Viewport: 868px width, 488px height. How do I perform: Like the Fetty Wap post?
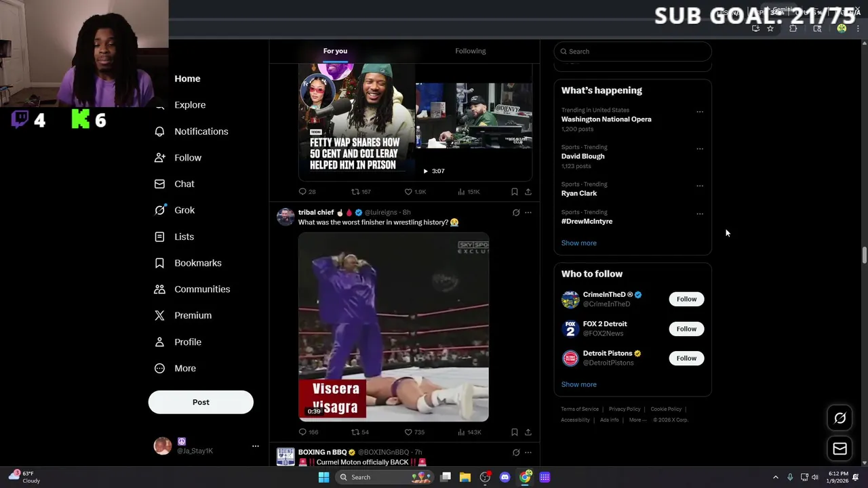click(x=408, y=192)
